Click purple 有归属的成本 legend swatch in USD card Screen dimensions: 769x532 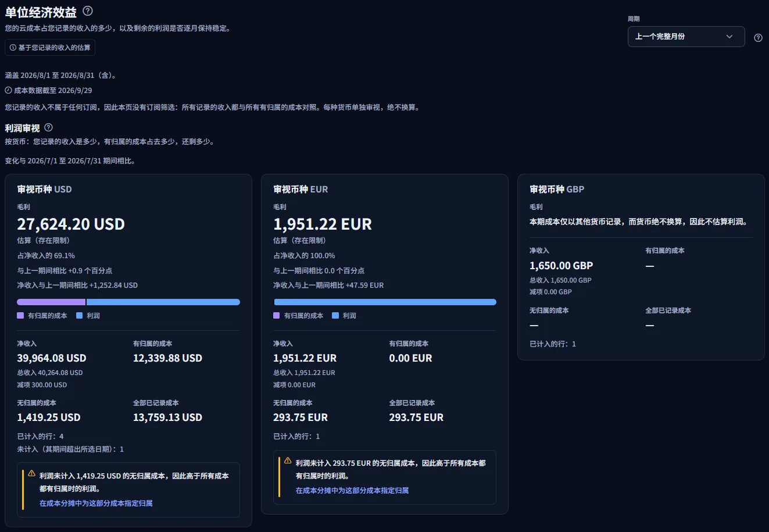click(x=20, y=316)
